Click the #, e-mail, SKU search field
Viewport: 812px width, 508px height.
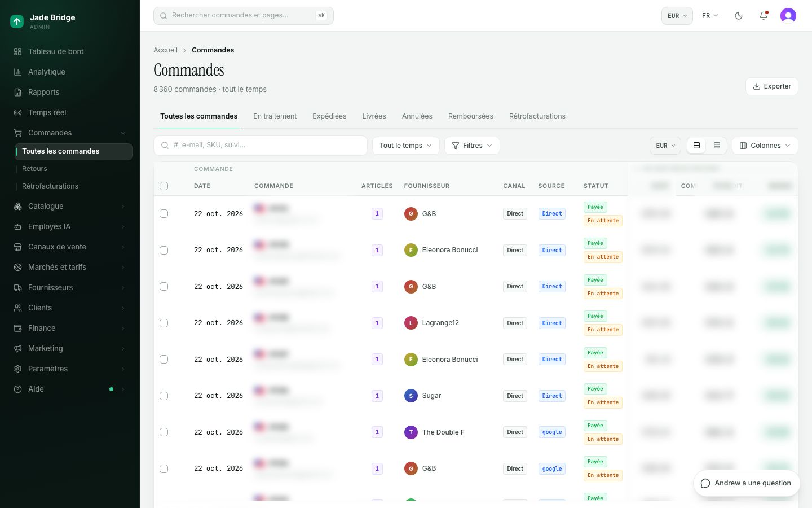click(261, 146)
